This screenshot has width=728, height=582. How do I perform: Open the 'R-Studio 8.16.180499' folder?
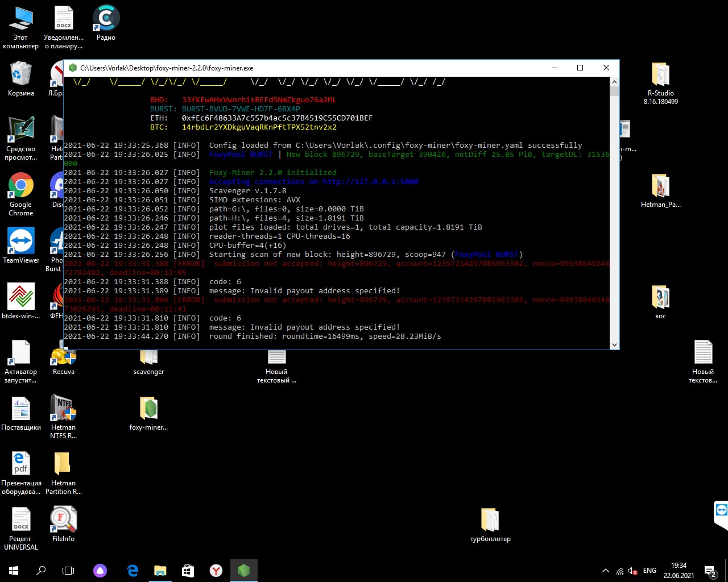click(x=661, y=83)
